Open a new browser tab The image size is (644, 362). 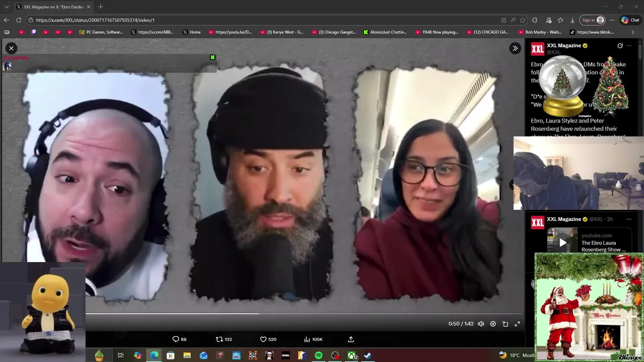click(101, 7)
